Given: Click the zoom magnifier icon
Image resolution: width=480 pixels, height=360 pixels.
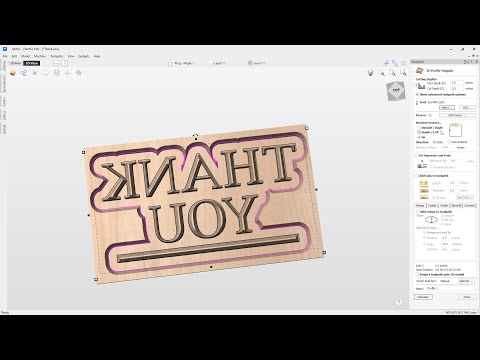Looking at the screenshot, I should click(x=382, y=73).
